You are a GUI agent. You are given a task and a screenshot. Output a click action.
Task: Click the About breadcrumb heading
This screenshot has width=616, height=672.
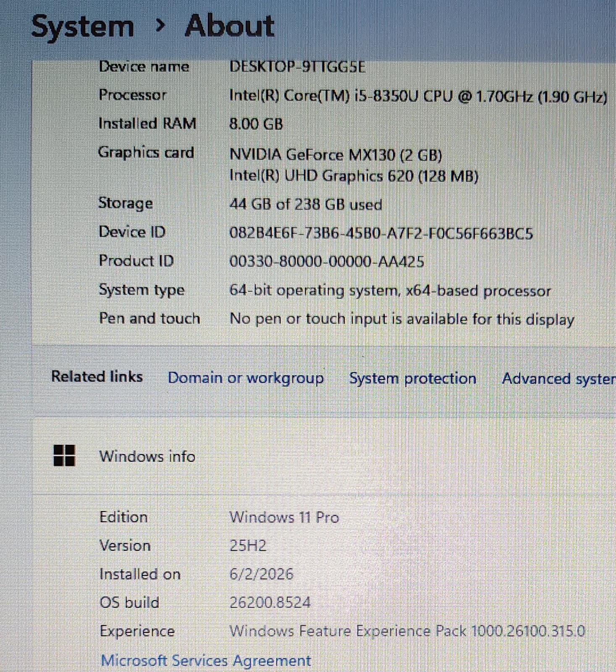(x=230, y=26)
